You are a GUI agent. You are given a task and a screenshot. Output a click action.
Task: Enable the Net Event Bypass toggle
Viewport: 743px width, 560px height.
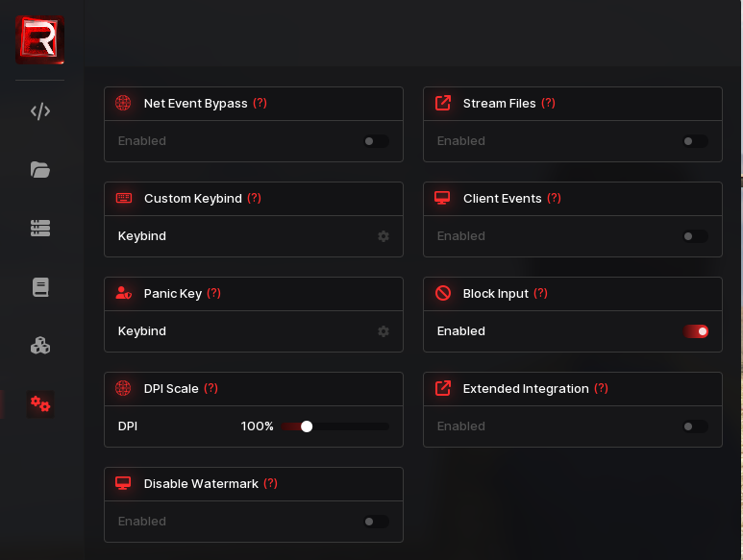point(376,141)
